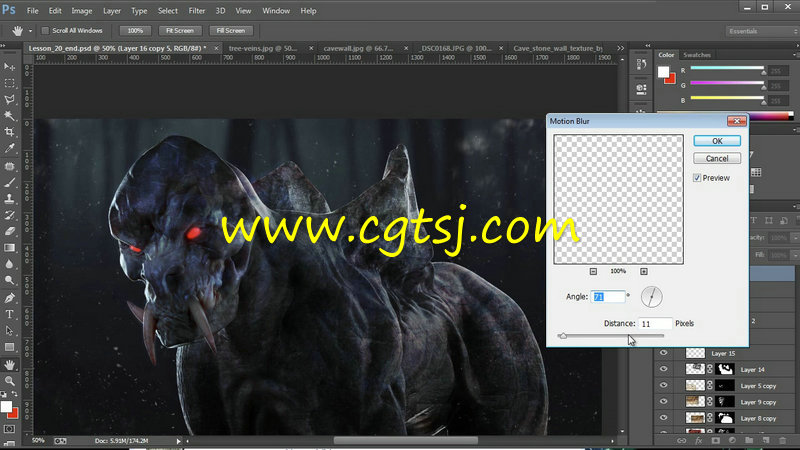800x450 pixels.
Task: Expand the toolbox panel arrows
Action: tap(3, 46)
